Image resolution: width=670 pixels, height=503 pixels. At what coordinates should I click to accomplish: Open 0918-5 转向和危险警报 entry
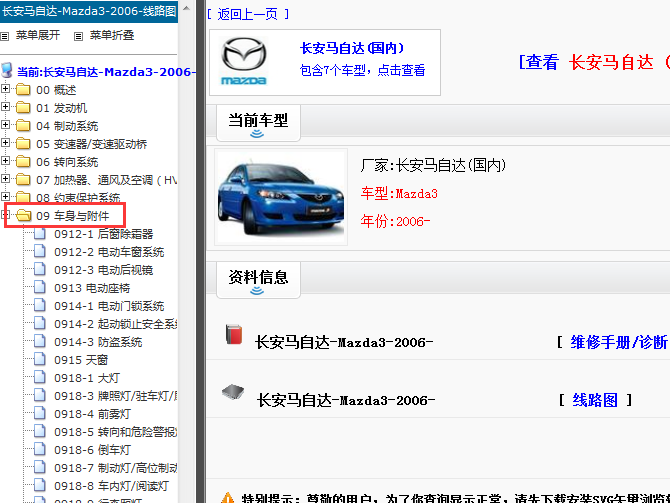point(115,431)
